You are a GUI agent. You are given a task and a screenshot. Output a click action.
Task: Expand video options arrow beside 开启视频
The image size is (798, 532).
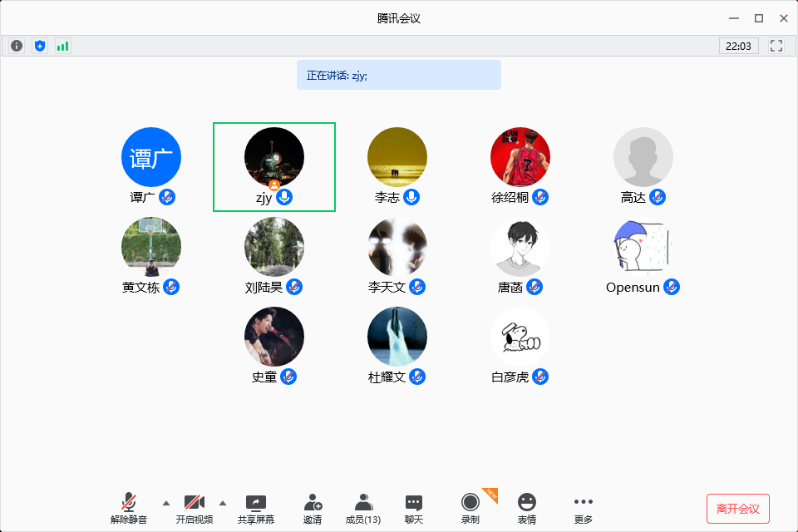[223, 503]
